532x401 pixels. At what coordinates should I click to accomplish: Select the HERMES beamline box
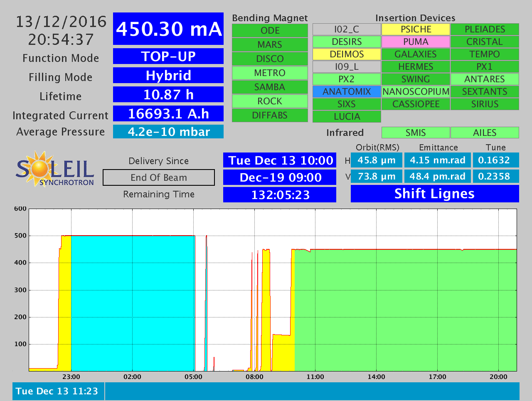(416, 66)
